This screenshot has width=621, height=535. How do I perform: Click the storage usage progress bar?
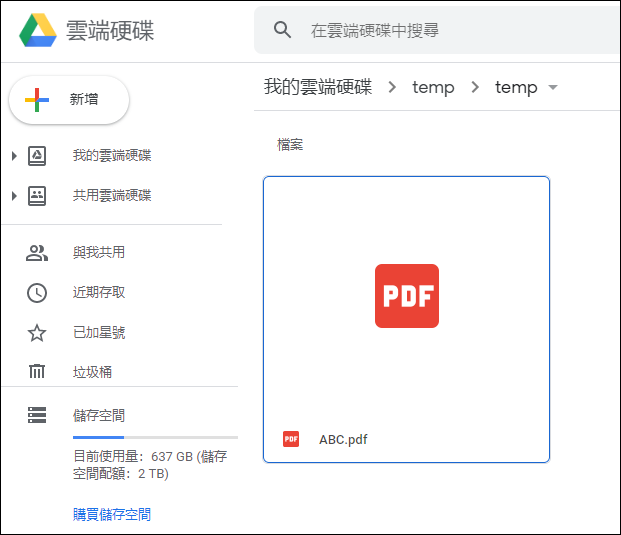[155, 437]
